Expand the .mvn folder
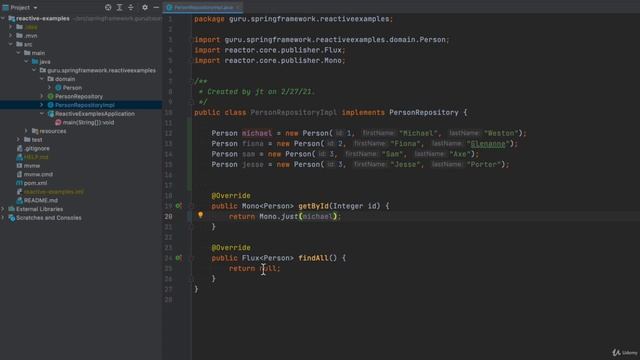The width and height of the screenshot is (640, 360). point(11,36)
